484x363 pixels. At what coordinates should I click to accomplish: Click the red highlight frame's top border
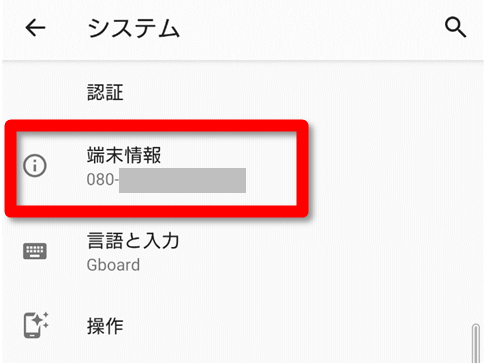[156, 126]
